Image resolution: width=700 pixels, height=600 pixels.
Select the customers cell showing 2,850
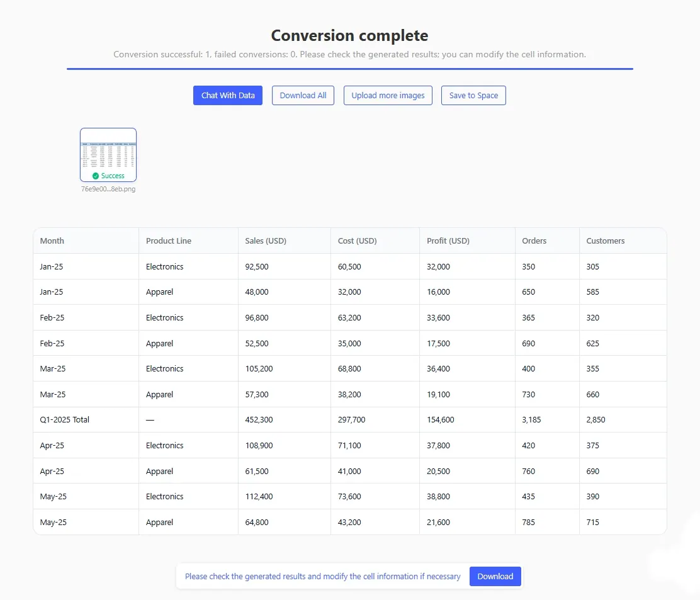click(596, 419)
